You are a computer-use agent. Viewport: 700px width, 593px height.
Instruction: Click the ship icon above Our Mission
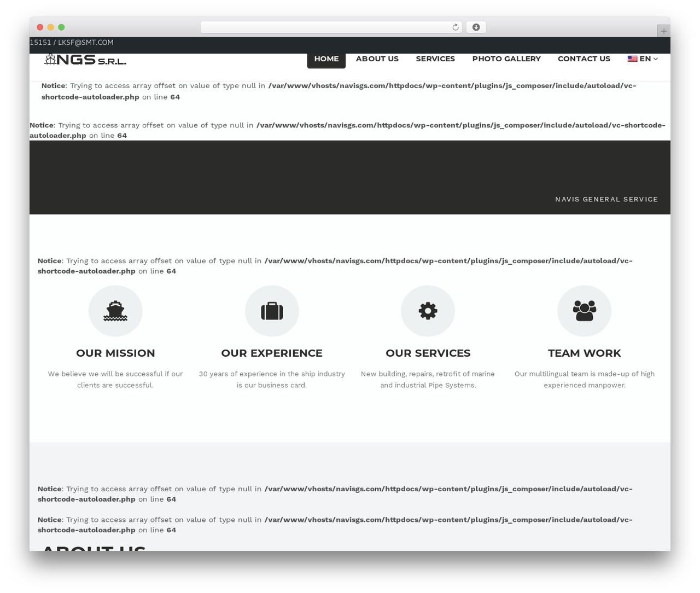click(115, 311)
